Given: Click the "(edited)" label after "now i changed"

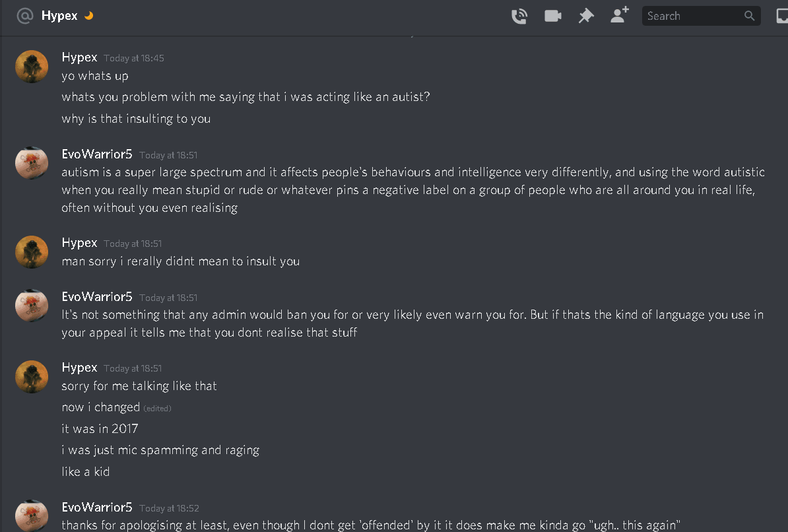Looking at the screenshot, I should [157, 409].
